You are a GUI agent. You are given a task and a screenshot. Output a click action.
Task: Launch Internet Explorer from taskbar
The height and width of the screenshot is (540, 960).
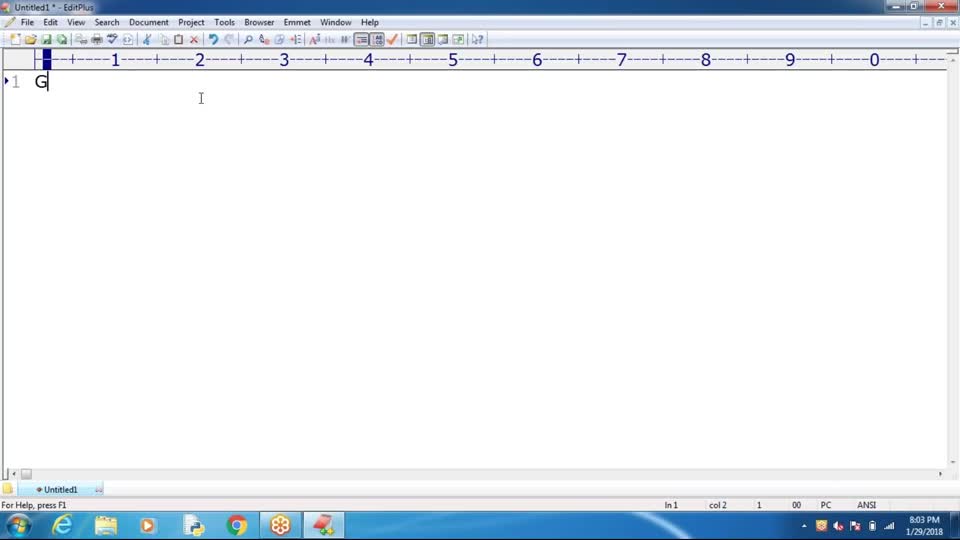(62, 525)
